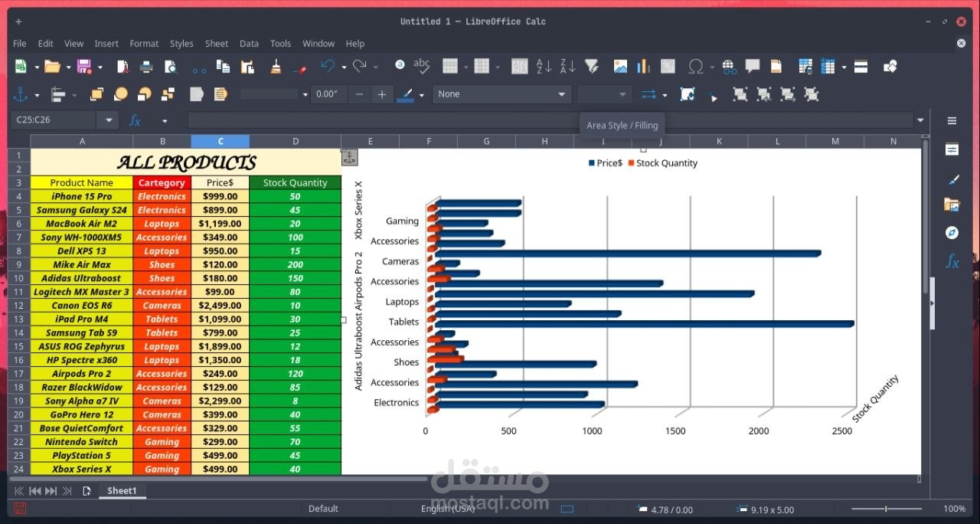Click the Paste clipboard icon
The image size is (980, 524).
pos(247,67)
